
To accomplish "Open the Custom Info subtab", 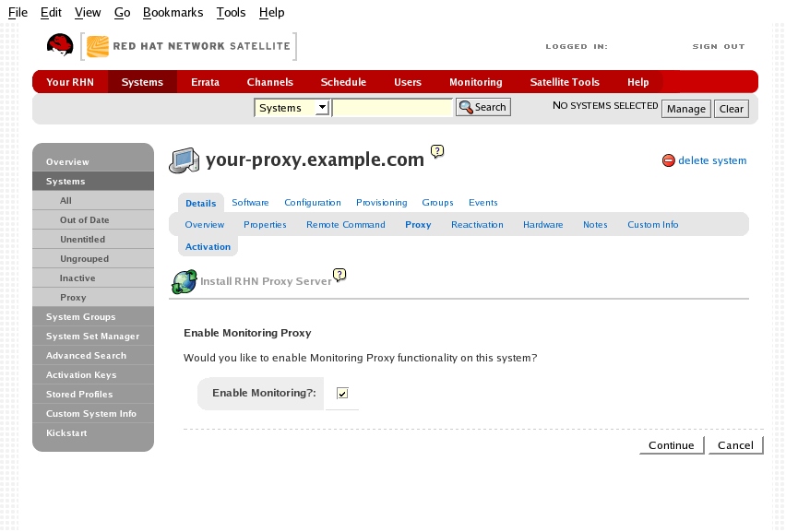I will point(653,224).
